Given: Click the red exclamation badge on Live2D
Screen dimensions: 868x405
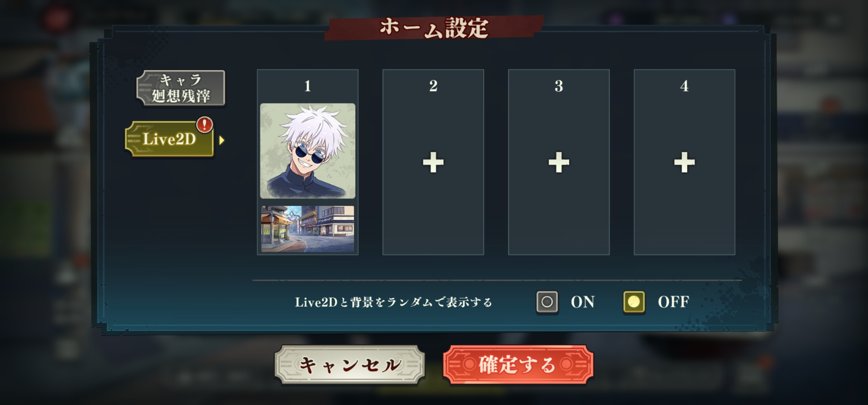Looking at the screenshot, I should click(205, 124).
